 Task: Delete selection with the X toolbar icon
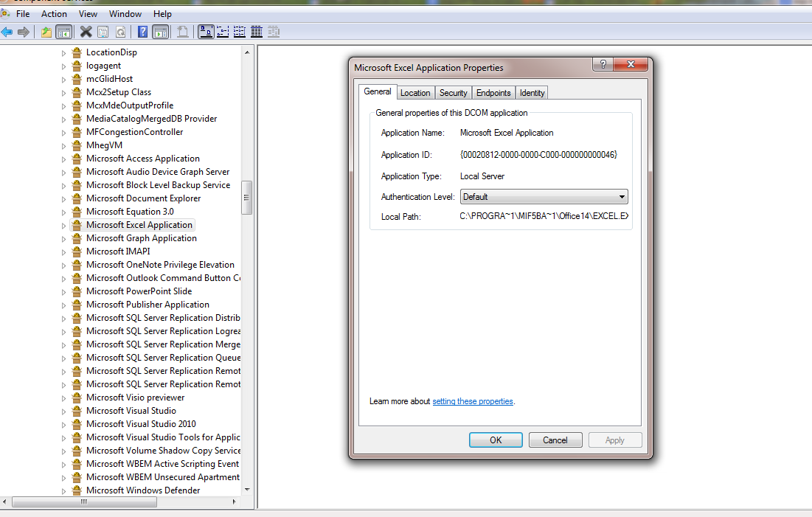86,32
